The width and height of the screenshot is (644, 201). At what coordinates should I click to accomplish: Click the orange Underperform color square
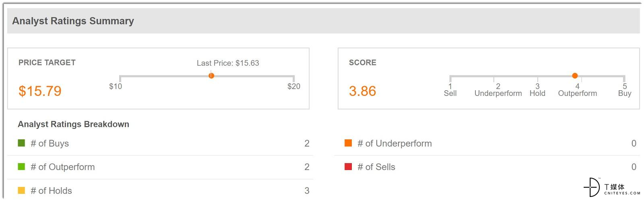pyautogui.click(x=348, y=143)
